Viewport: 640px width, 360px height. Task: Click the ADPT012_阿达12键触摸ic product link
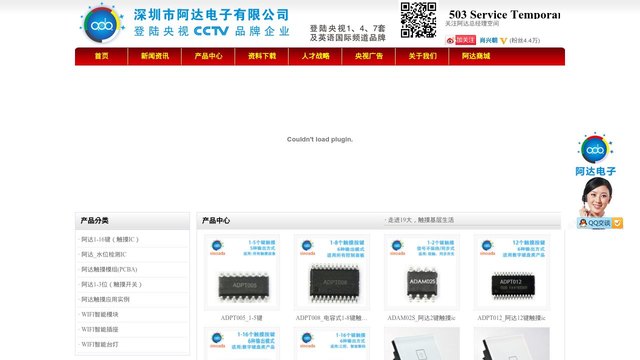tap(511, 318)
